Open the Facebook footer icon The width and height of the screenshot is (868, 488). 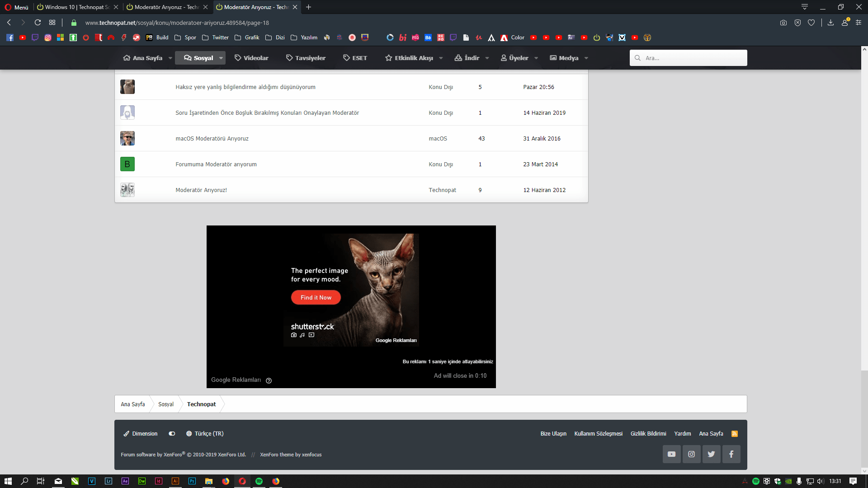(731, 454)
